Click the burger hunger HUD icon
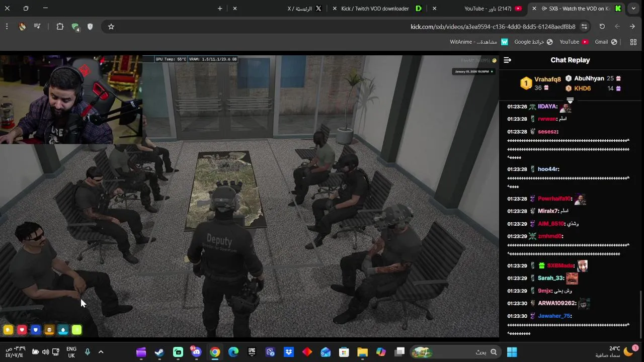 (49, 330)
